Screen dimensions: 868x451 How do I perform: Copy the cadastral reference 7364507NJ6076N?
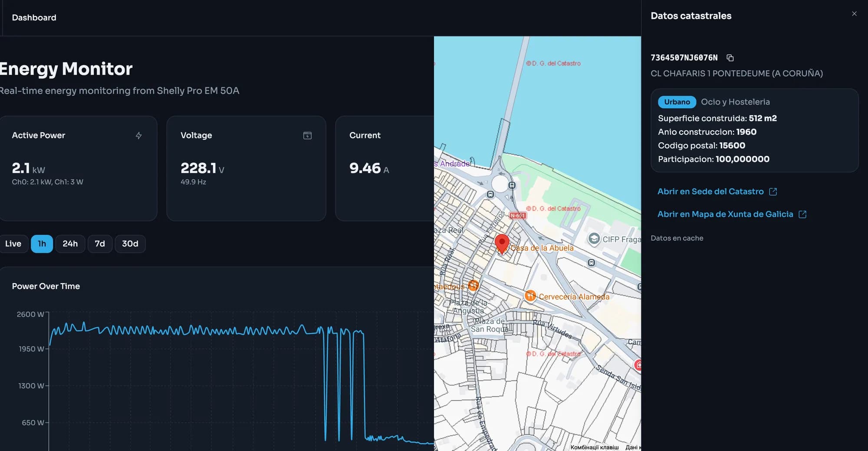(x=730, y=58)
